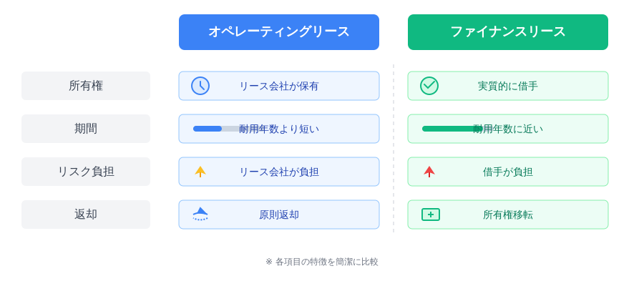Click the long green duration bar
This screenshot has height=286, width=644.
[451, 129]
